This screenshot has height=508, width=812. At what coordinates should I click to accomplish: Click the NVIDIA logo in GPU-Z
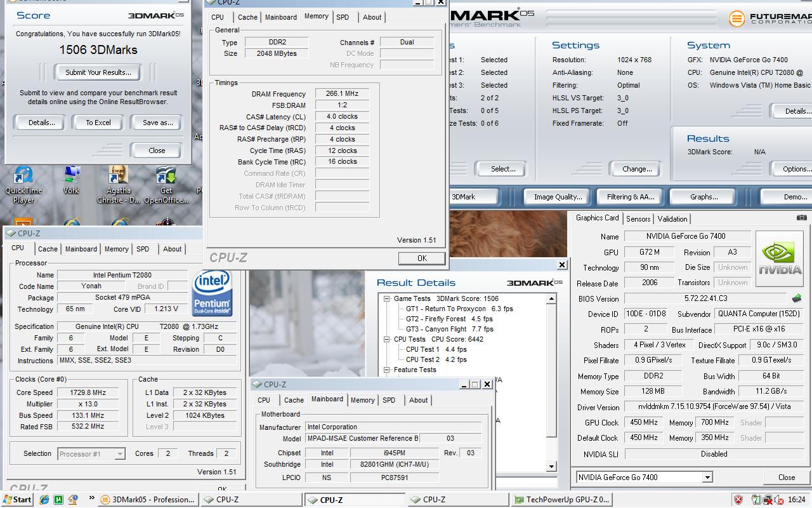(x=779, y=260)
